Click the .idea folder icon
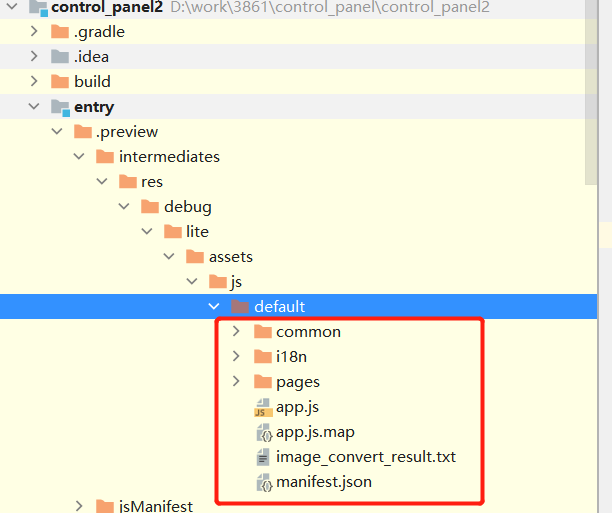Screen dimensions: 612x513 pyautogui.click(x=60, y=56)
